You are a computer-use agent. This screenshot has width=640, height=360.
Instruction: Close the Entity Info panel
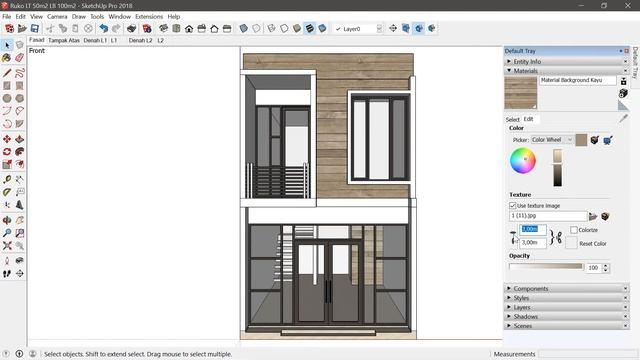coord(625,61)
